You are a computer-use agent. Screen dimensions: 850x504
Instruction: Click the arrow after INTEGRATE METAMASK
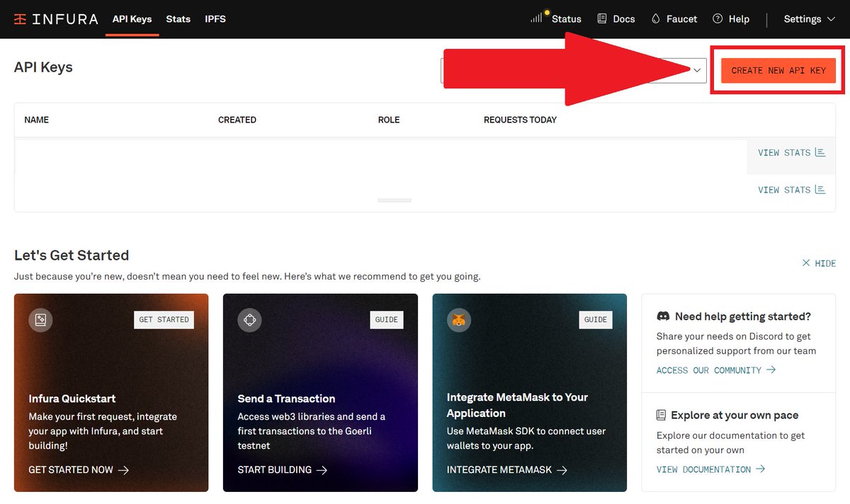pos(562,469)
